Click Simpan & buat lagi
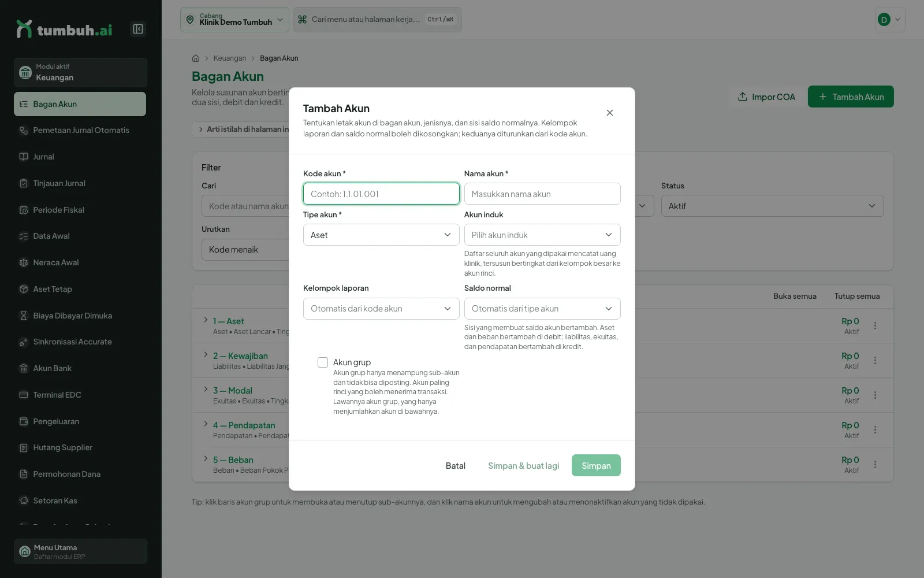924x578 pixels. click(524, 465)
